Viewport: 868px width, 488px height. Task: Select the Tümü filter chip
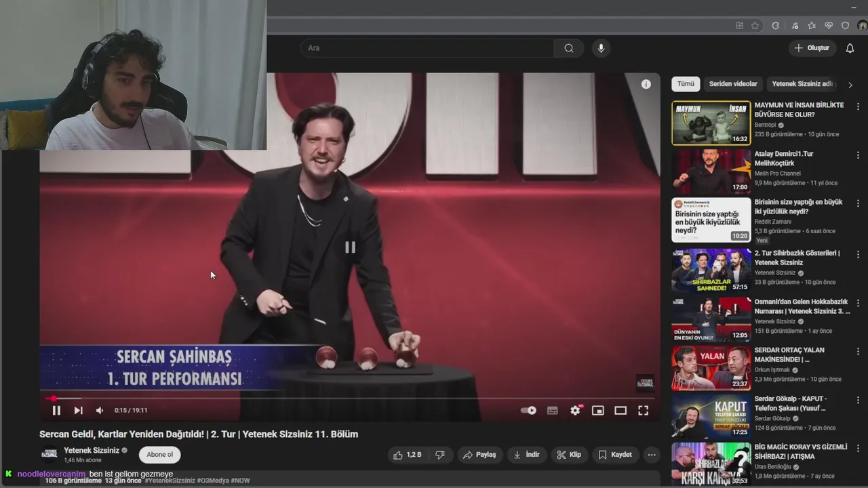(686, 84)
